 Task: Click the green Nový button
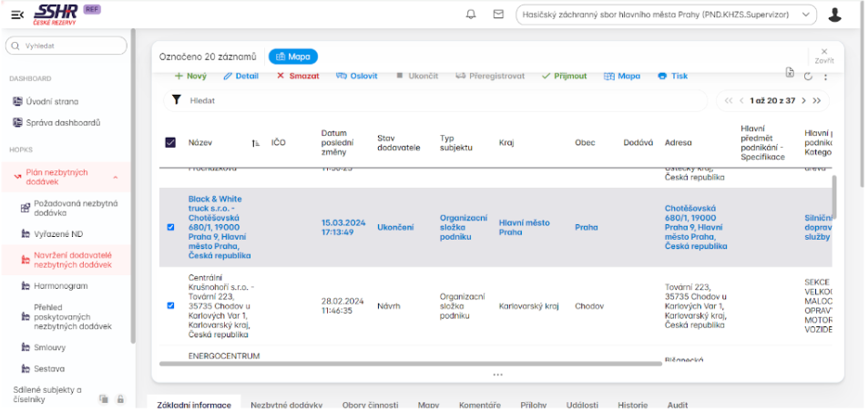pos(190,76)
